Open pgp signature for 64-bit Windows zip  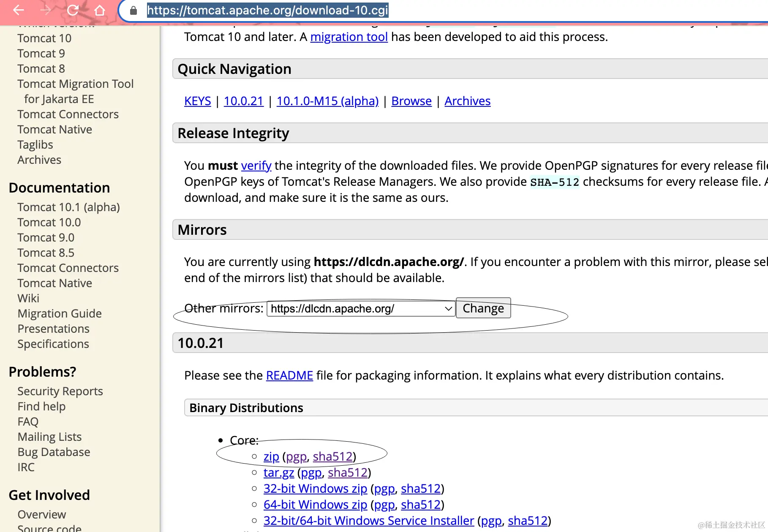(384, 505)
